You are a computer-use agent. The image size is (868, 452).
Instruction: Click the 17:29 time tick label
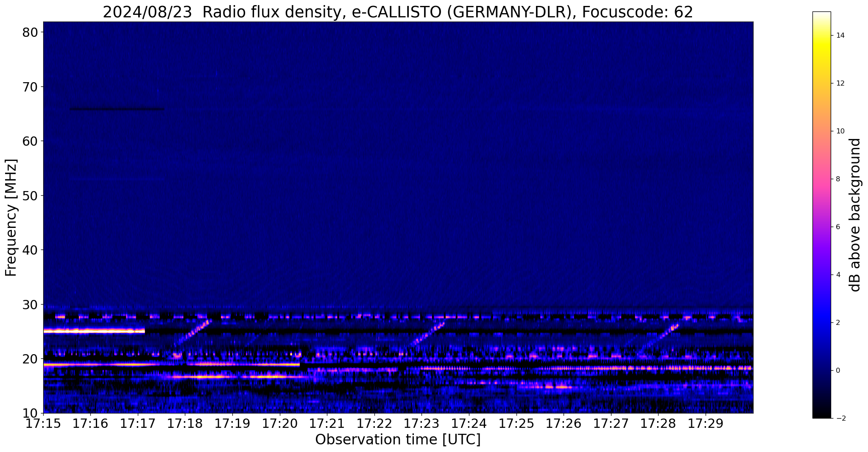(706, 424)
